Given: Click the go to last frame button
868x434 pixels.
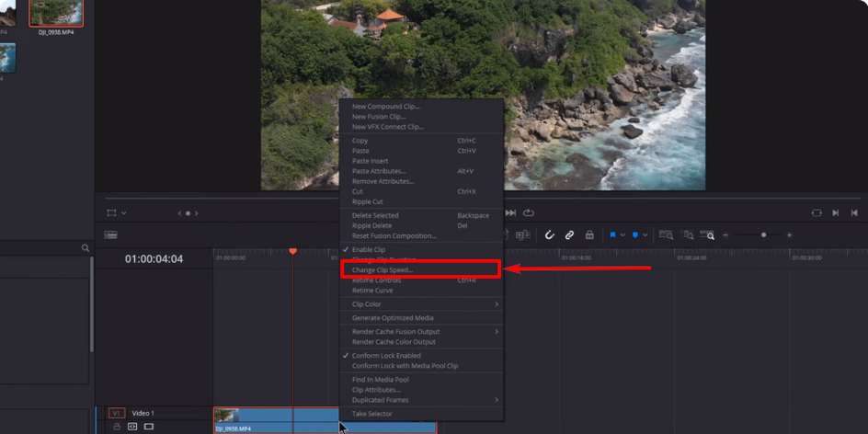Looking at the screenshot, I should (510, 213).
